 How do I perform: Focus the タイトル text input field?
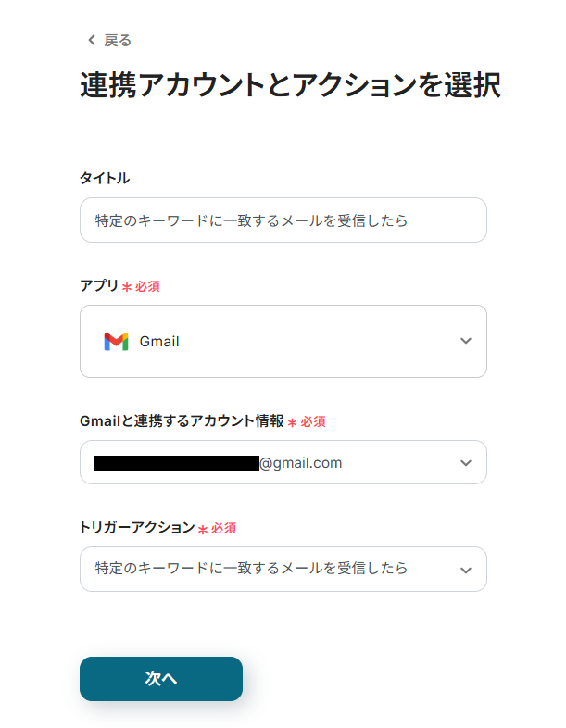(x=283, y=220)
